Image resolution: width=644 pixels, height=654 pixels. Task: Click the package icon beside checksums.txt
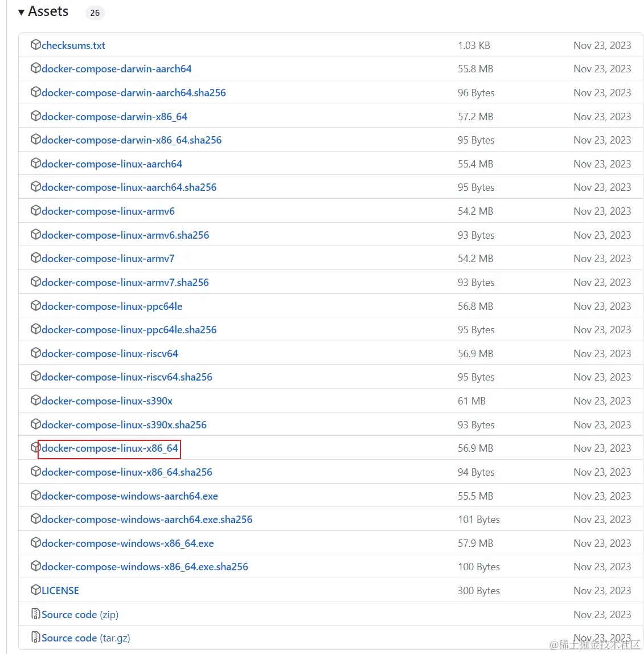36,44
